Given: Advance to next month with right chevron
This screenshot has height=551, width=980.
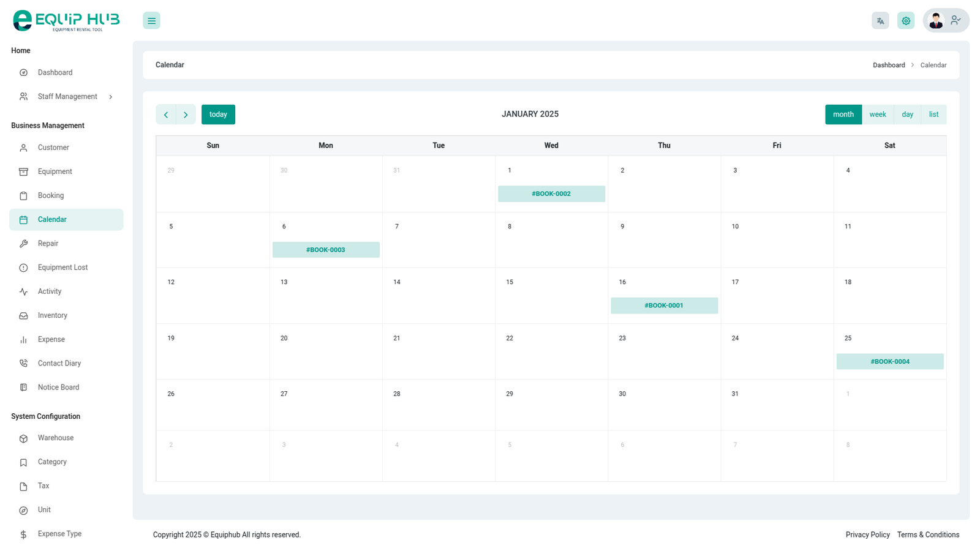Looking at the screenshot, I should pyautogui.click(x=186, y=114).
